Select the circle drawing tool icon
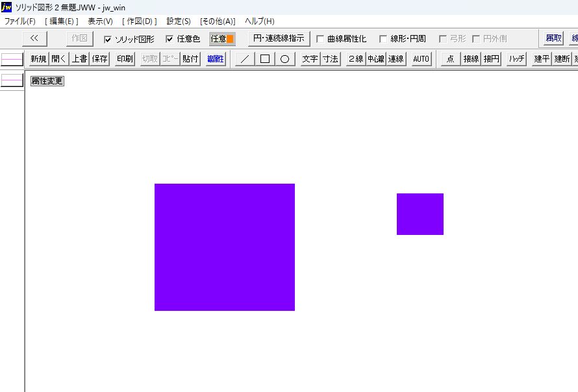Viewport: 578px width, 392px height. (x=284, y=59)
